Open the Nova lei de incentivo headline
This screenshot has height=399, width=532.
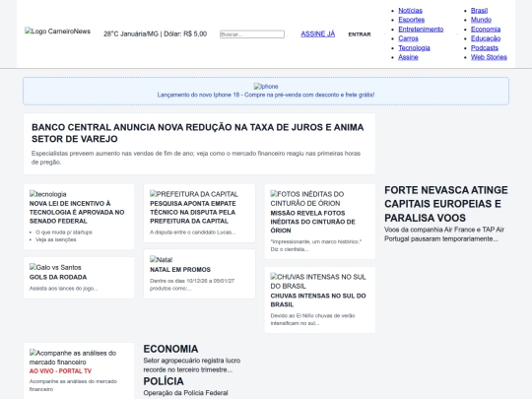point(77,212)
